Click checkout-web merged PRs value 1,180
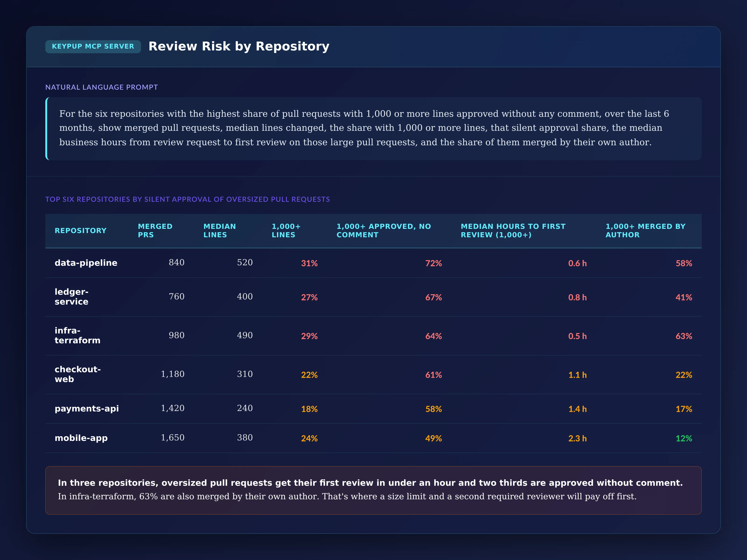The width and height of the screenshot is (747, 560). click(173, 374)
